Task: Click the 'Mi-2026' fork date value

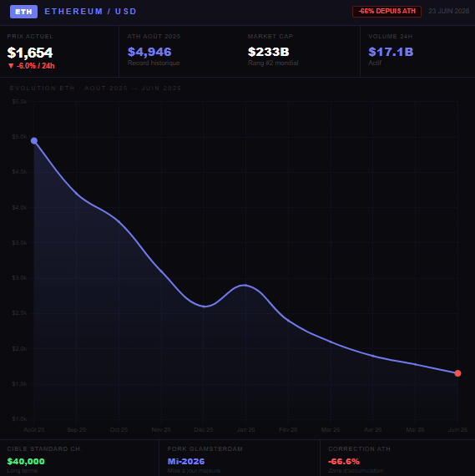Action: [186, 462]
